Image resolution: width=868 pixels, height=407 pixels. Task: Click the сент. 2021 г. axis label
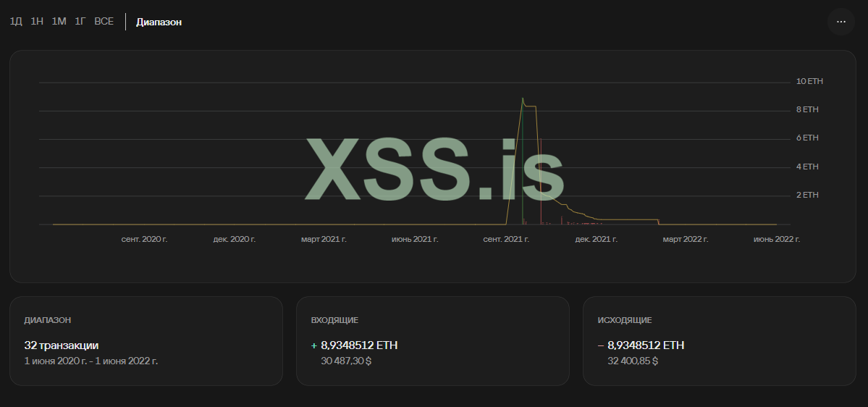(506, 239)
